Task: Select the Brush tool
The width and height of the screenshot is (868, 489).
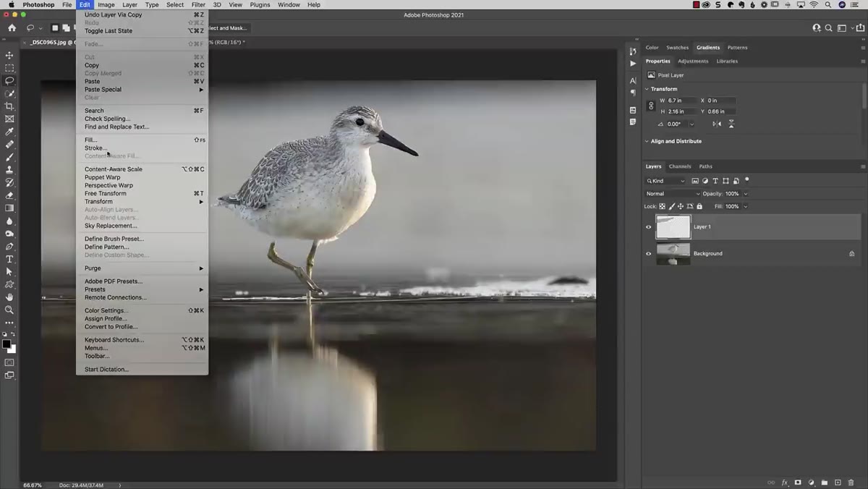Action: click(x=9, y=157)
